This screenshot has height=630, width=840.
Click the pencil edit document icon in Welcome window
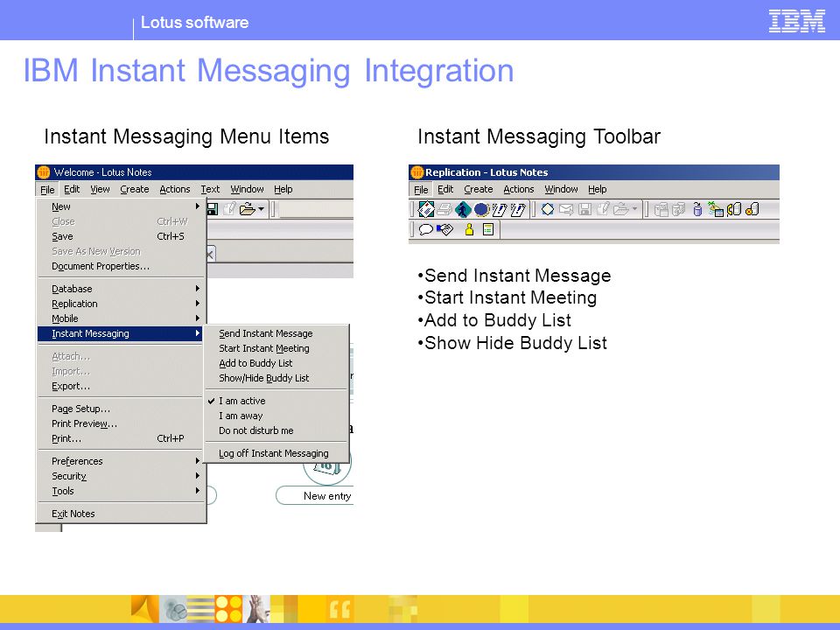click(x=230, y=209)
